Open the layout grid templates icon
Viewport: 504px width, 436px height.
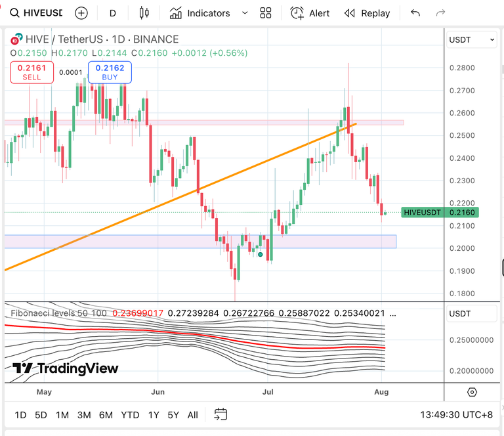(x=266, y=13)
